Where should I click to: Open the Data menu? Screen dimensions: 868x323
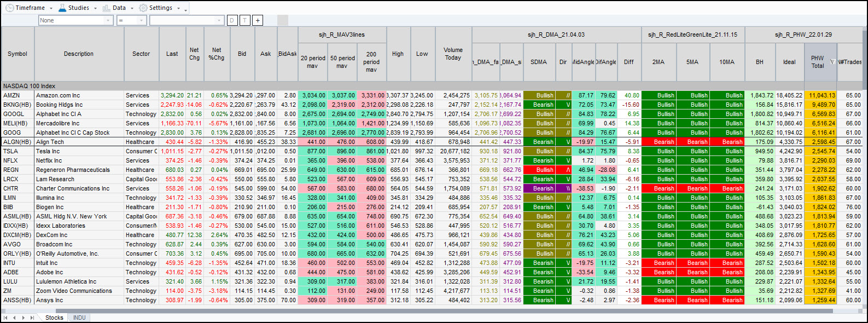pos(118,8)
